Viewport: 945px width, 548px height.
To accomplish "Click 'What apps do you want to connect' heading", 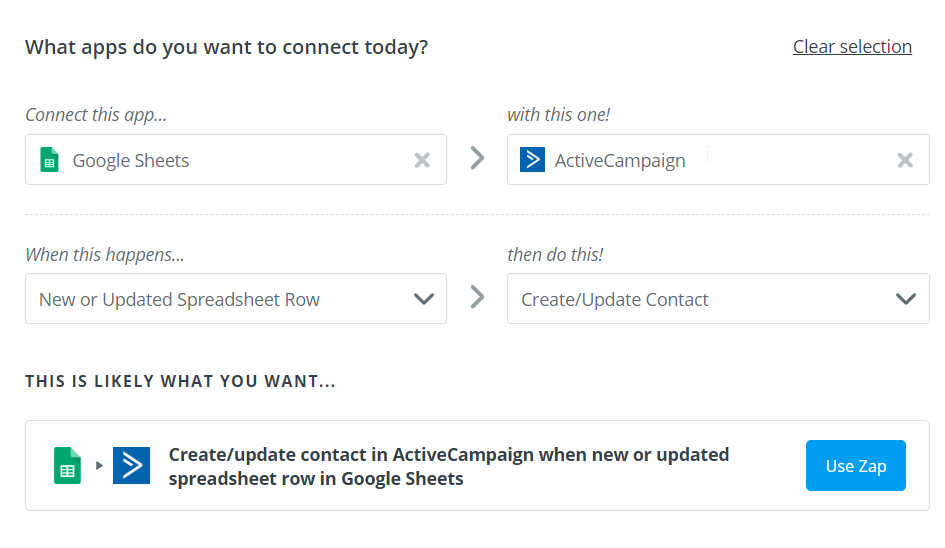I will point(226,47).
